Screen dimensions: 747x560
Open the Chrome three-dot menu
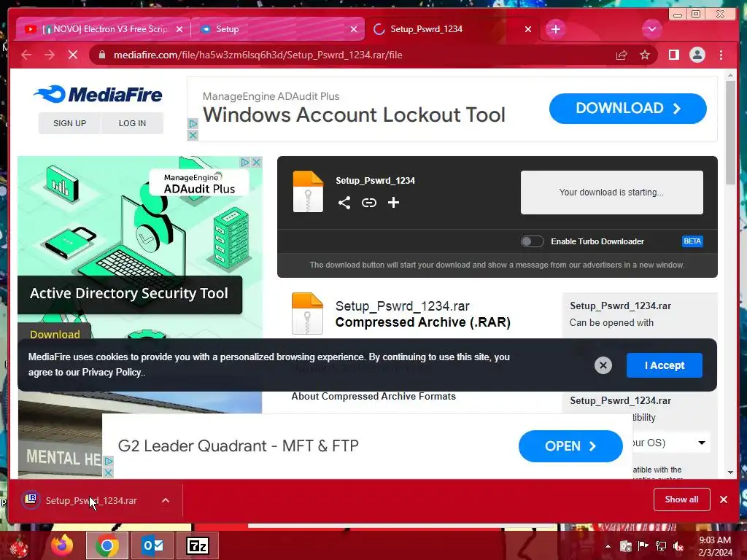point(721,55)
